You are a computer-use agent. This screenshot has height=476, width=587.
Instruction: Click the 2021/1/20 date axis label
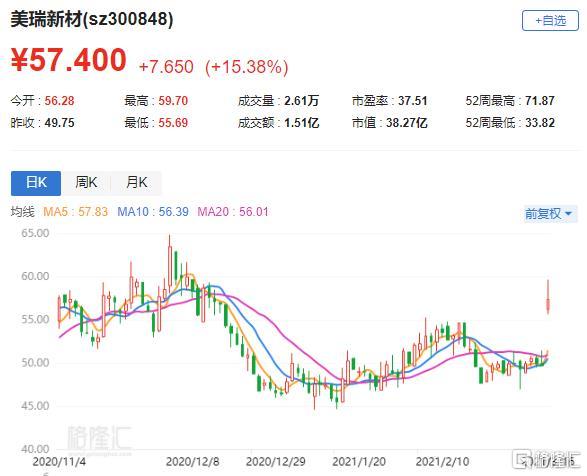(359, 461)
